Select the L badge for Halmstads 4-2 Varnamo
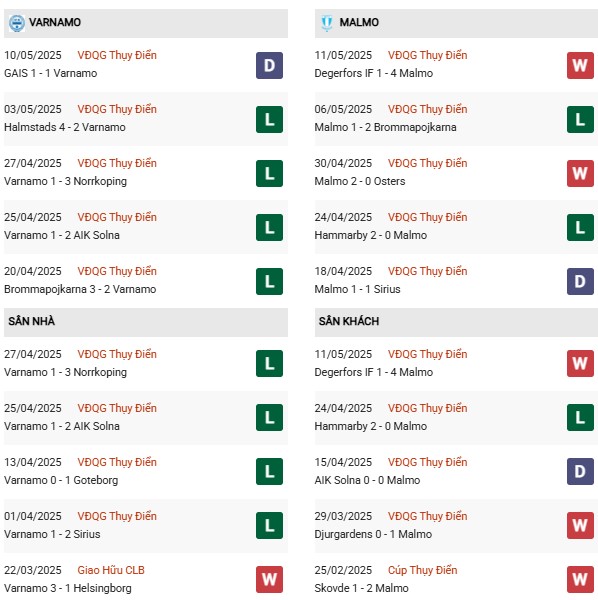This screenshot has height=600, width=598. pyautogui.click(x=269, y=119)
